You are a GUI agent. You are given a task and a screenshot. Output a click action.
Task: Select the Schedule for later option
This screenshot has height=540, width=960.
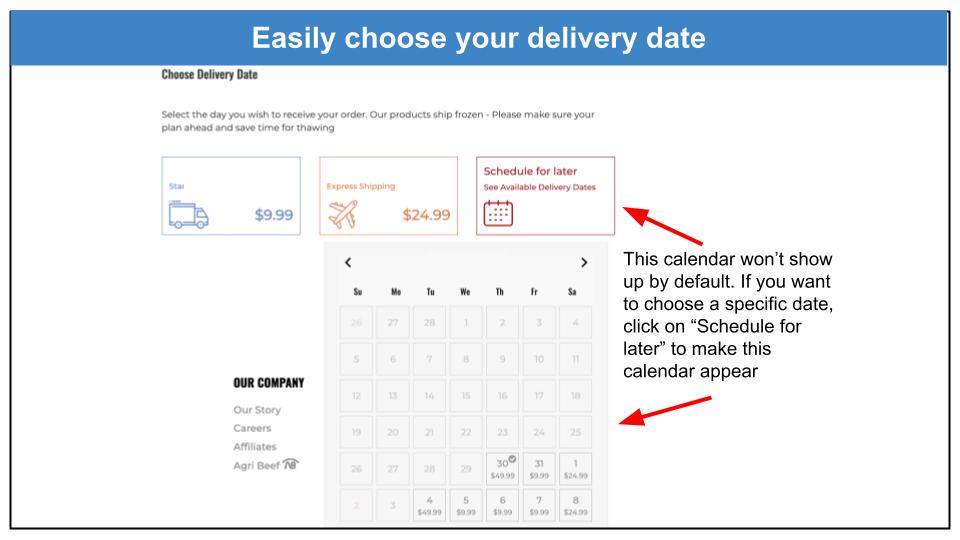point(546,196)
